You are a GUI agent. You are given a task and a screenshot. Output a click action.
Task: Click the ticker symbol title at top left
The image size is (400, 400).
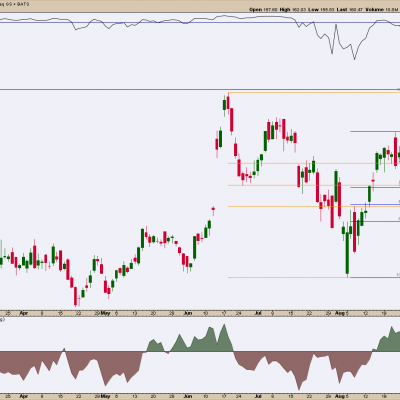point(15,4)
